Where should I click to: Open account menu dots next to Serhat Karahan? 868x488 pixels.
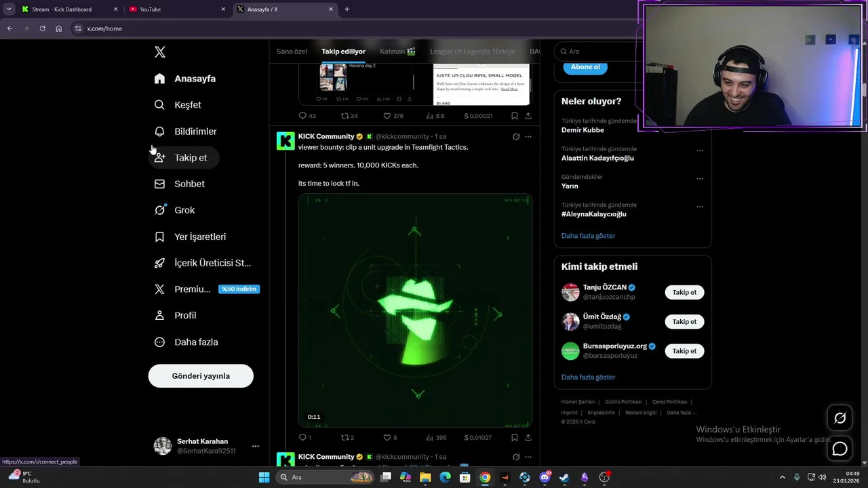click(x=256, y=446)
